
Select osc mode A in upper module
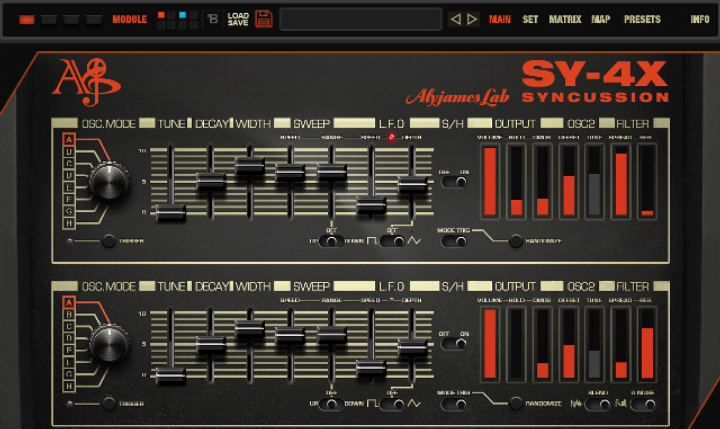coord(69,139)
